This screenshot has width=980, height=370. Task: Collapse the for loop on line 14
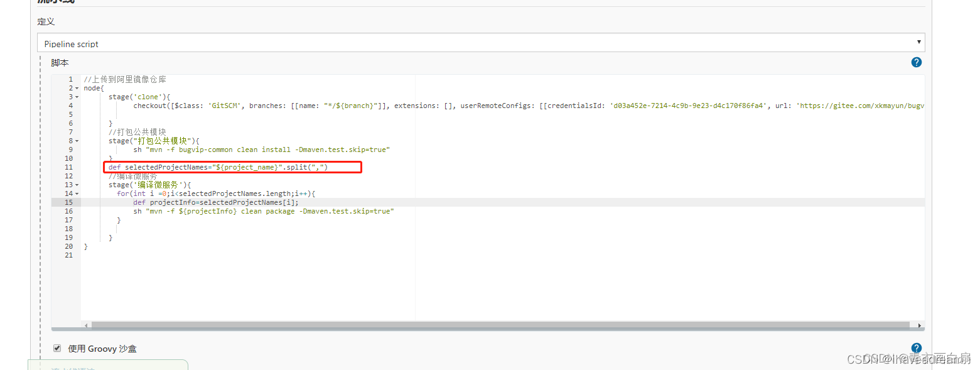75,193
